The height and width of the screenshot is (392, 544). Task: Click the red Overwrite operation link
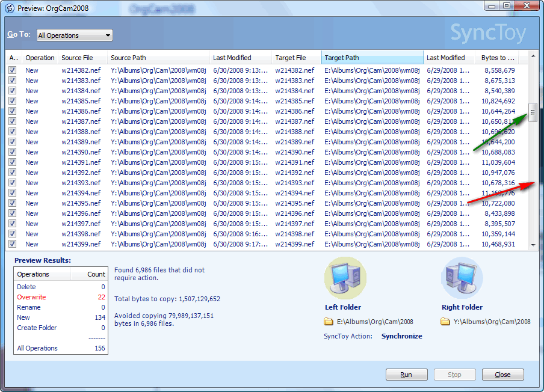tap(31, 297)
